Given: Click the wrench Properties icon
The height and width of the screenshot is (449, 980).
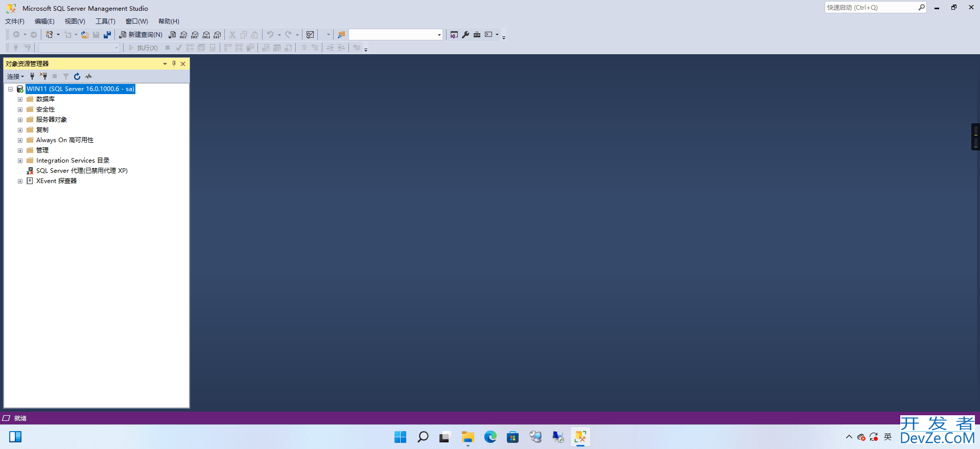Looking at the screenshot, I should tap(465, 35).
